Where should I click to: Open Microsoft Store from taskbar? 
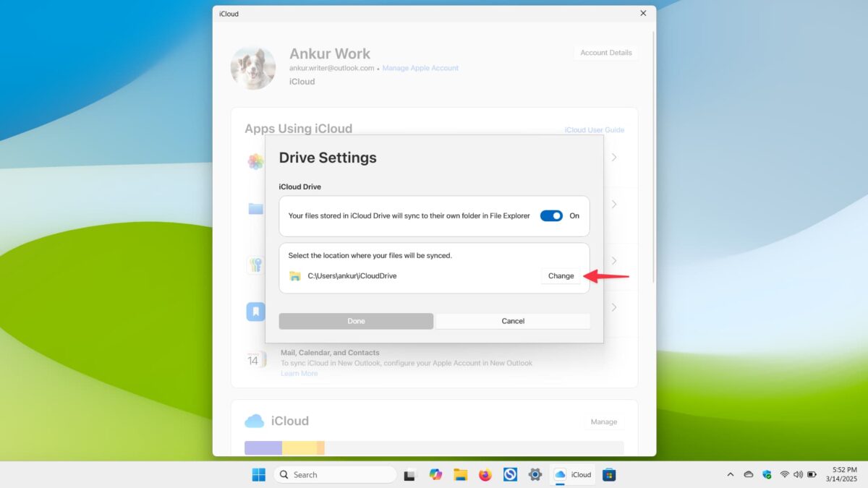610,474
